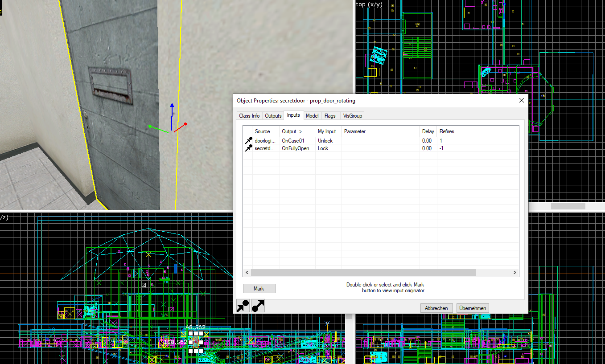Click the connection icon on the Lock row

(248, 148)
